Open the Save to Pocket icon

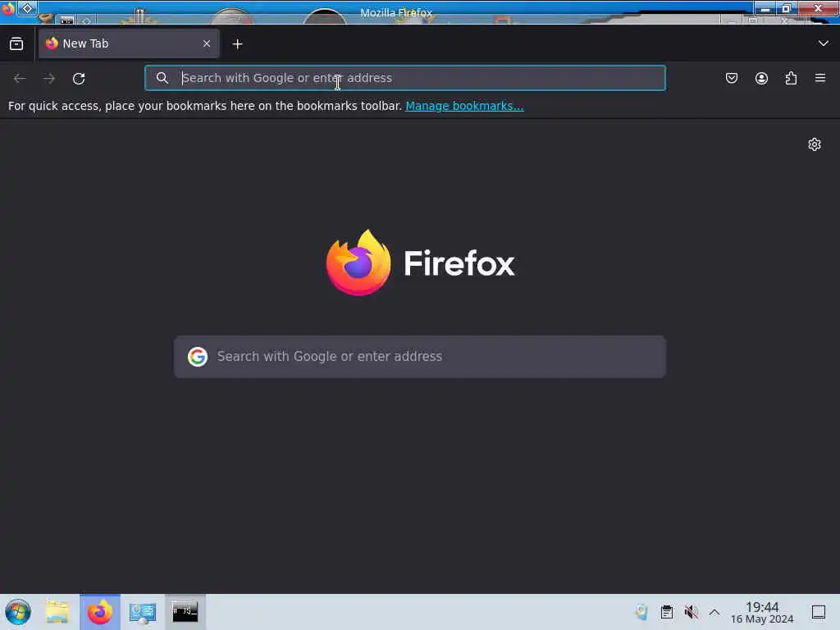coord(732,78)
